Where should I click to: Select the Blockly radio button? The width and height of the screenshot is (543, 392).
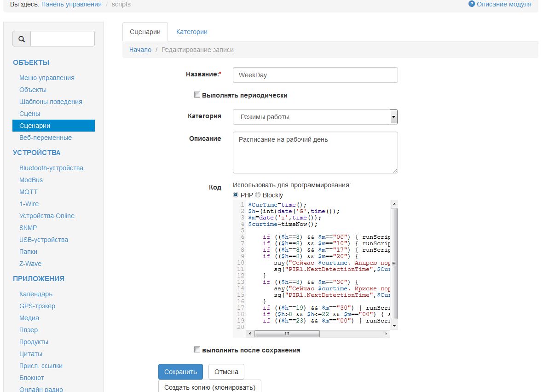click(x=258, y=195)
